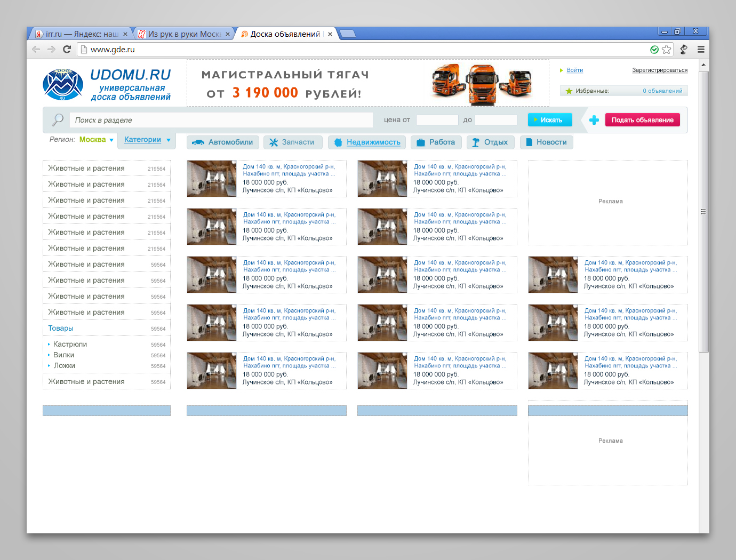Close the Доска объявлений tab

pos(330,34)
